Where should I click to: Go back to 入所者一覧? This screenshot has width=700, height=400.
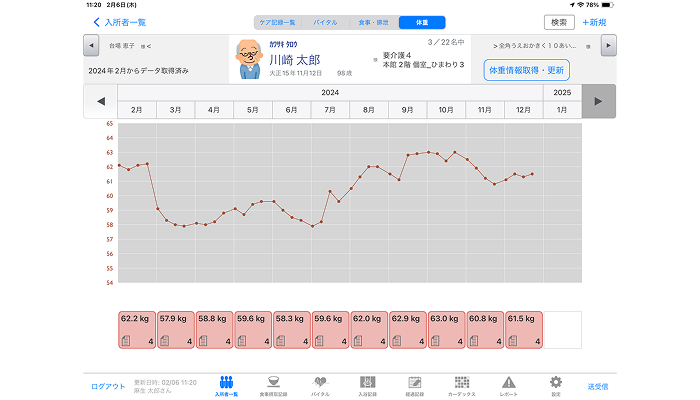pos(120,22)
